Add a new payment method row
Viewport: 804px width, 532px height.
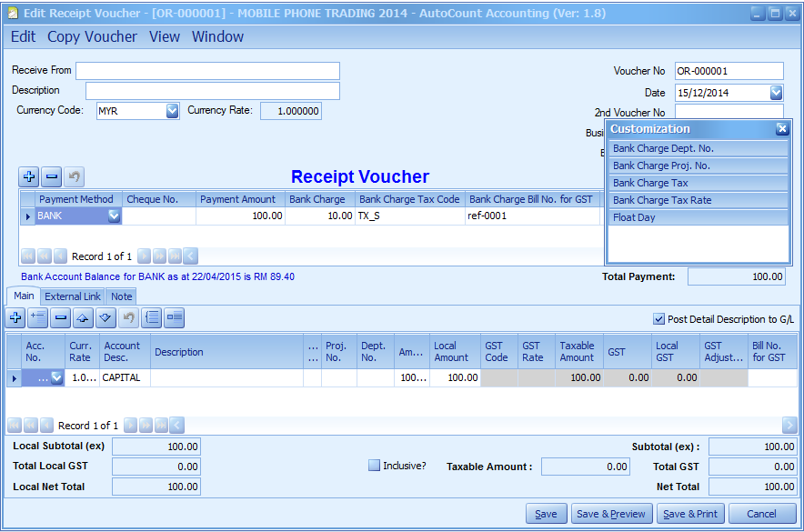(29, 176)
